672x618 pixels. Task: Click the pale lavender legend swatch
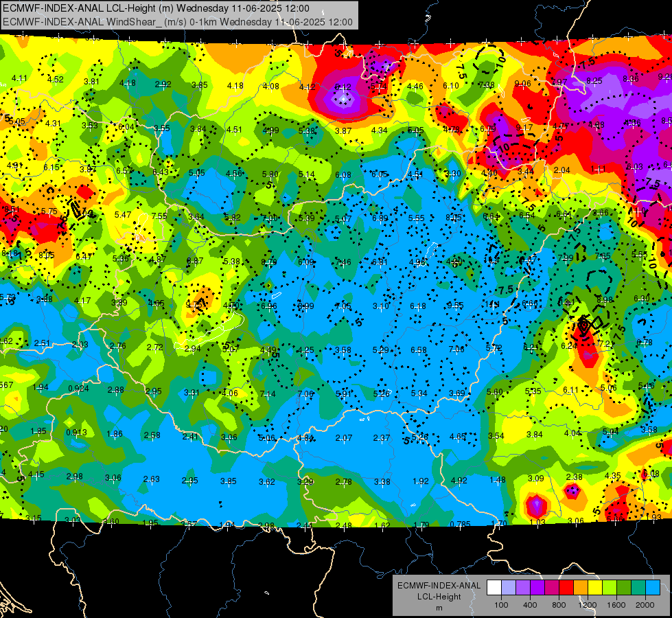[509, 588]
